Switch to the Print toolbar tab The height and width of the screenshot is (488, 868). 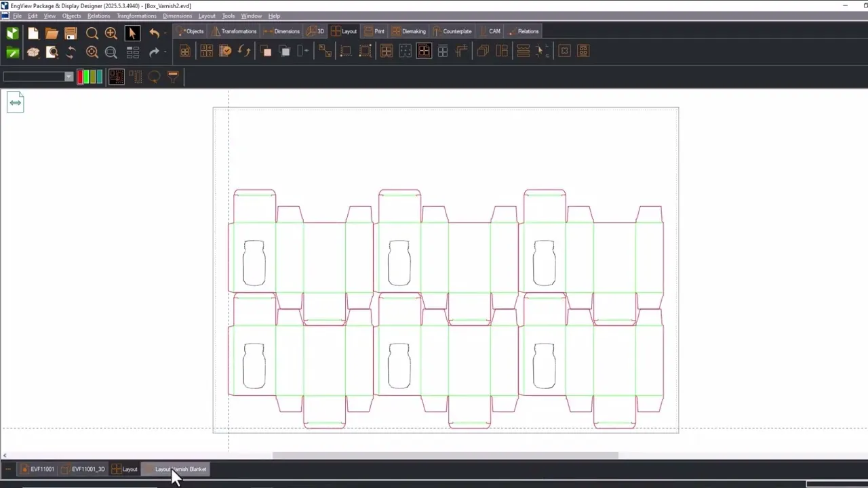click(374, 31)
